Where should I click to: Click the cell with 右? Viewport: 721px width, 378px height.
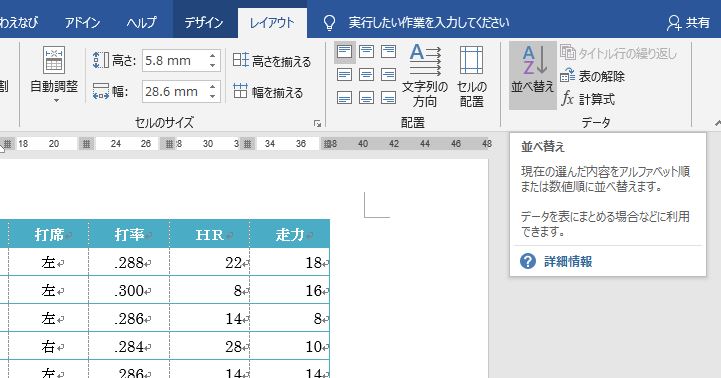pyautogui.click(x=49, y=346)
